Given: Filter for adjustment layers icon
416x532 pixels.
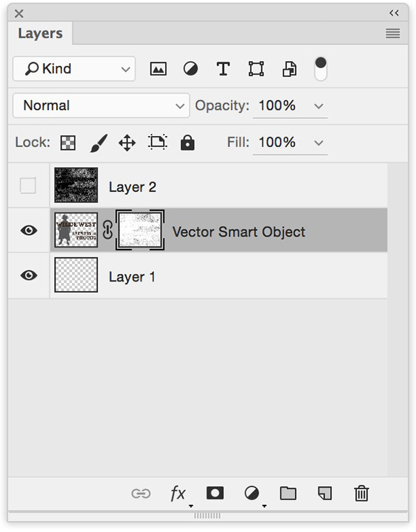Looking at the screenshot, I should (x=191, y=69).
